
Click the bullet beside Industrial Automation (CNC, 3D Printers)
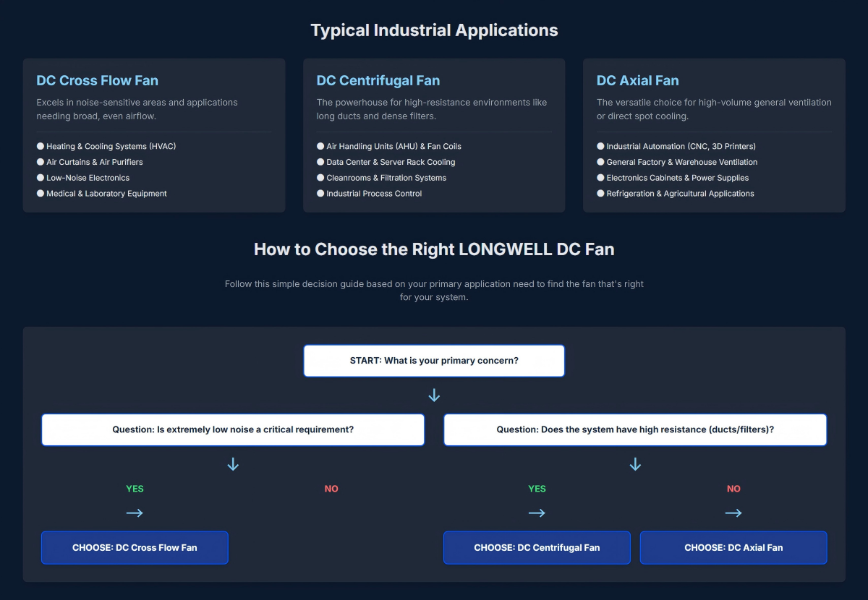pyautogui.click(x=600, y=146)
